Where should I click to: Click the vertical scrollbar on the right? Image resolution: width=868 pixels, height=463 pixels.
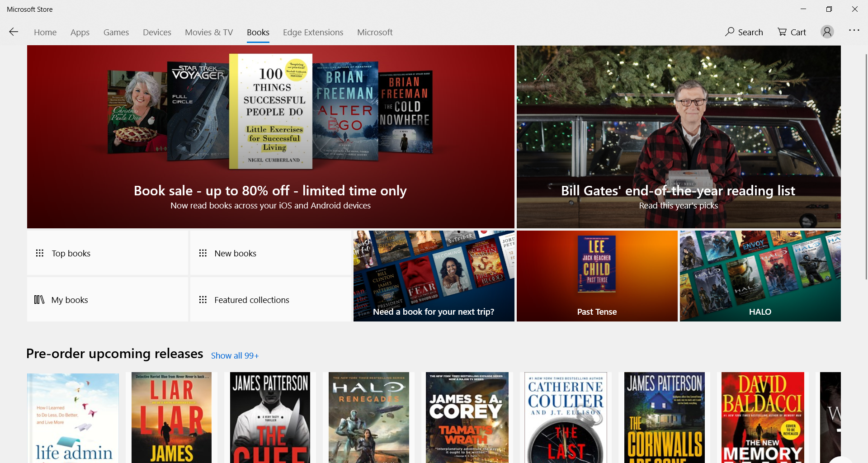[865, 167]
